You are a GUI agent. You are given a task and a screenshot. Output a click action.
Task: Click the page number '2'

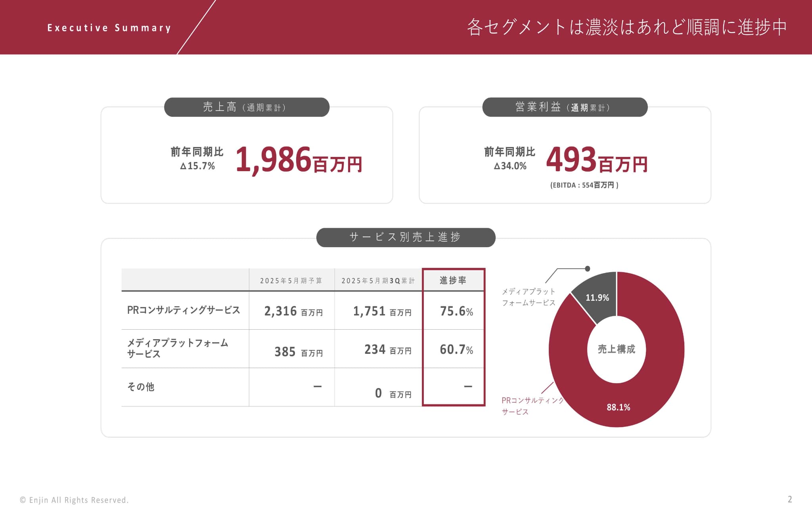pos(790,499)
